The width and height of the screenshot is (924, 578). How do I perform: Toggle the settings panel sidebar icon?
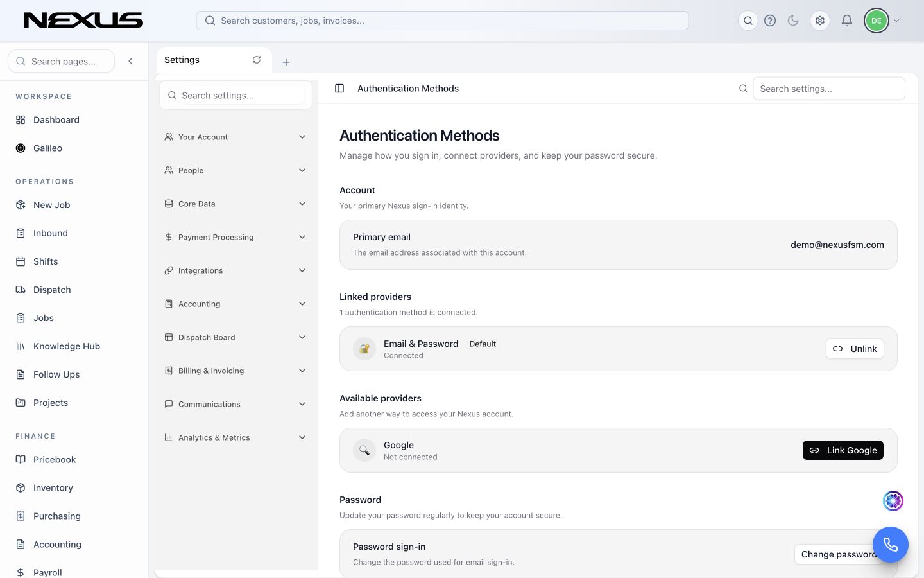pos(339,89)
